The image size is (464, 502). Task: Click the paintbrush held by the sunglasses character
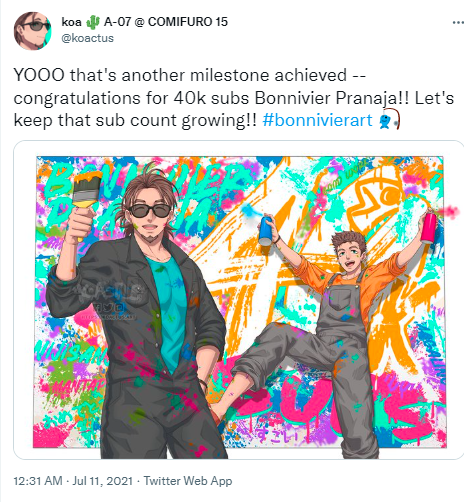click(86, 193)
